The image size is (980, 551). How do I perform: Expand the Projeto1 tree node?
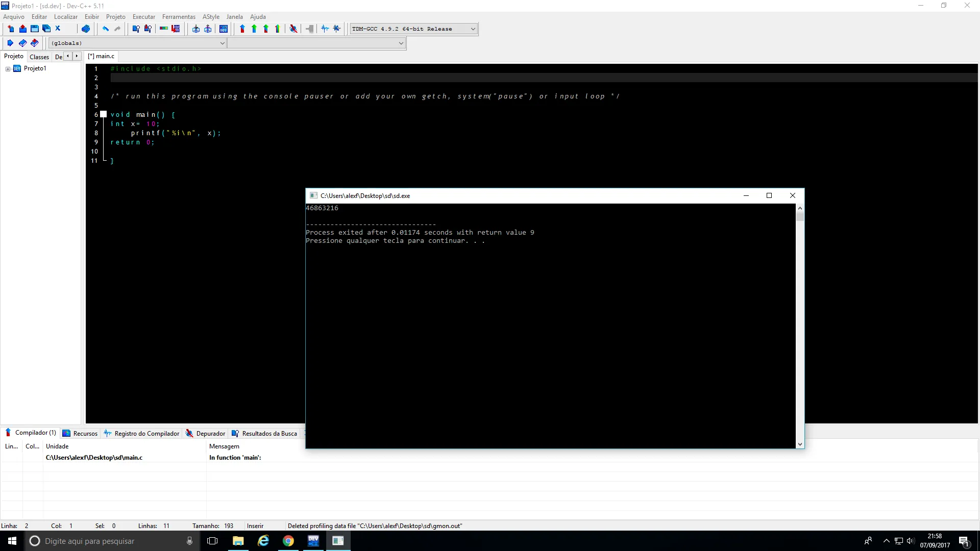pyautogui.click(x=8, y=69)
